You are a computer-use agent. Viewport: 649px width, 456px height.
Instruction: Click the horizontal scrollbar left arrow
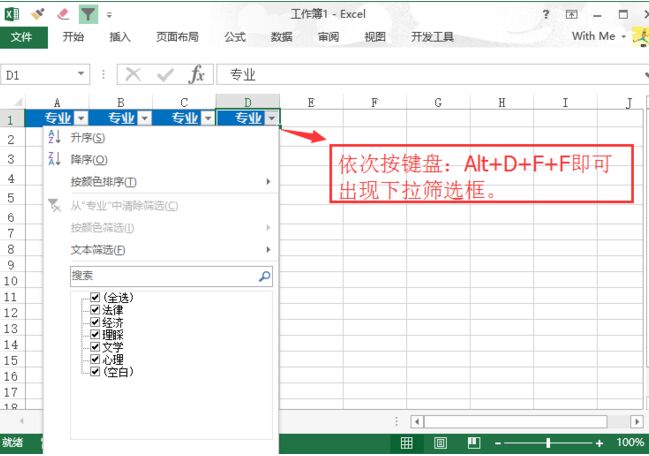coord(417,422)
